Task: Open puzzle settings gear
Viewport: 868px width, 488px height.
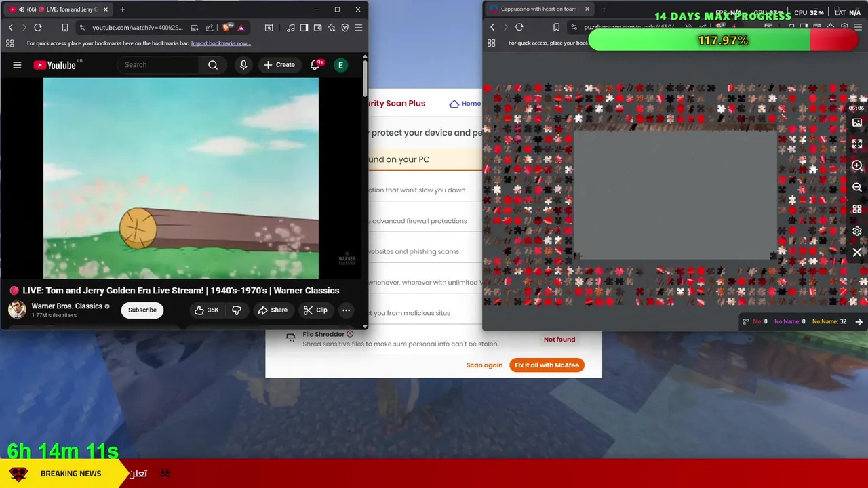Action: pyautogui.click(x=857, y=231)
